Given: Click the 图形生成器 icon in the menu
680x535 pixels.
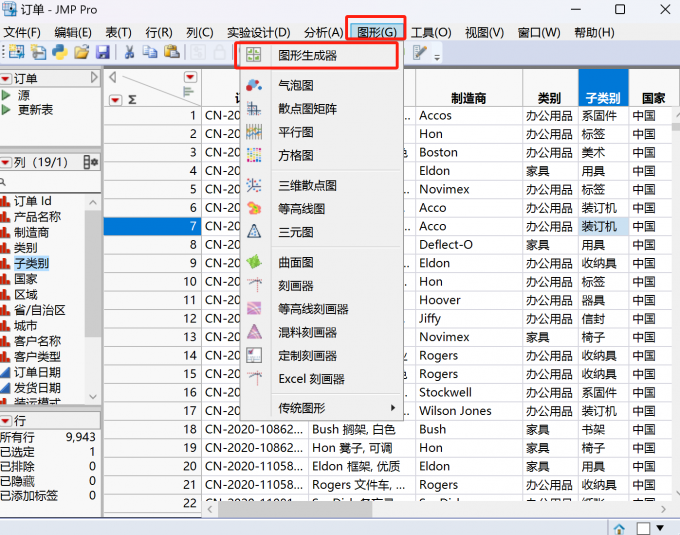Looking at the screenshot, I should (x=254, y=55).
